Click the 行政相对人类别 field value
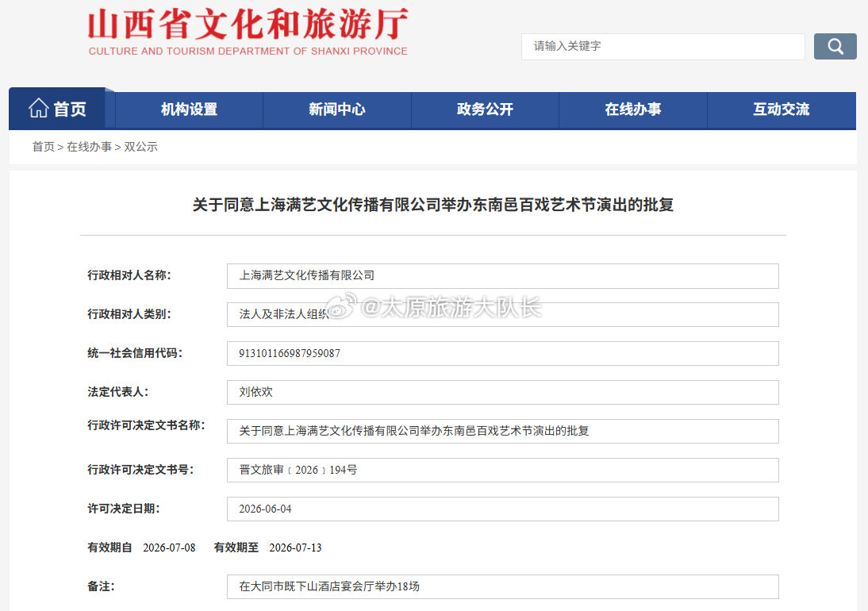868x611 pixels. [x=503, y=315]
